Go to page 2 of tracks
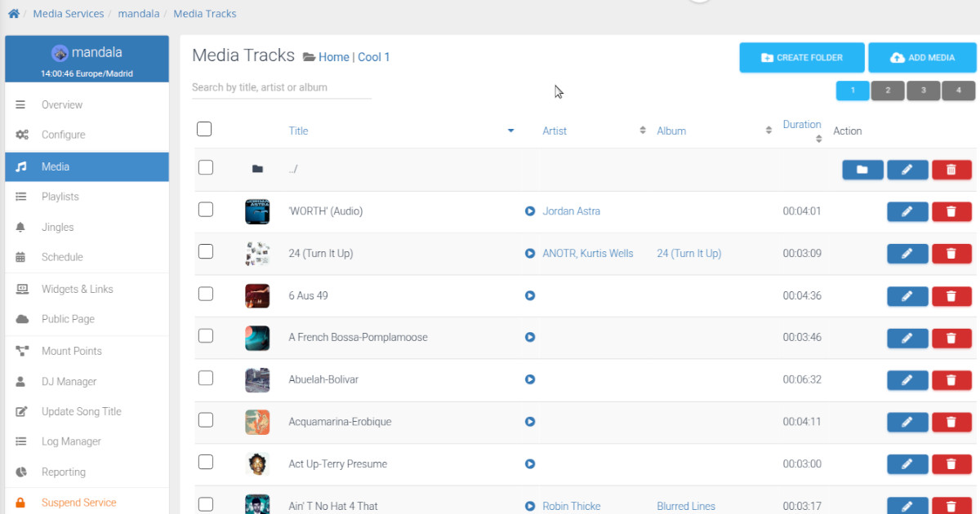The width and height of the screenshot is (980, 514). point(888,91)
